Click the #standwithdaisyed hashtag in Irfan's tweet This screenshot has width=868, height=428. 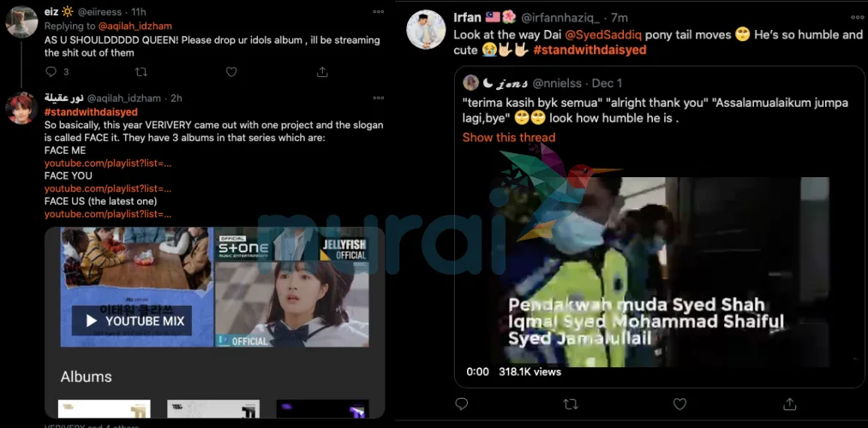(589, 51)
